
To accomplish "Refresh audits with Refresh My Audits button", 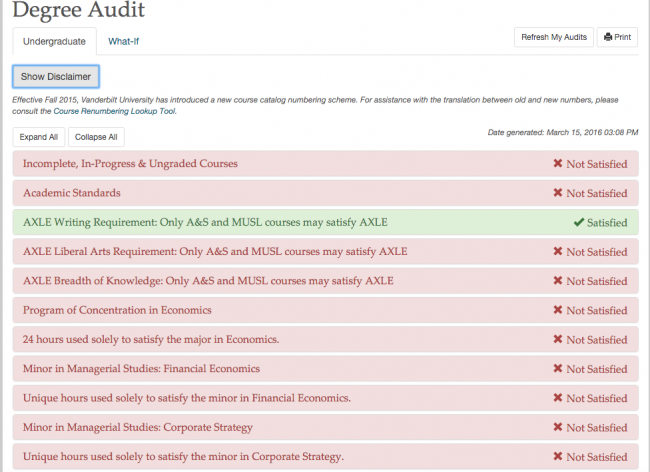I will point(552,38).
